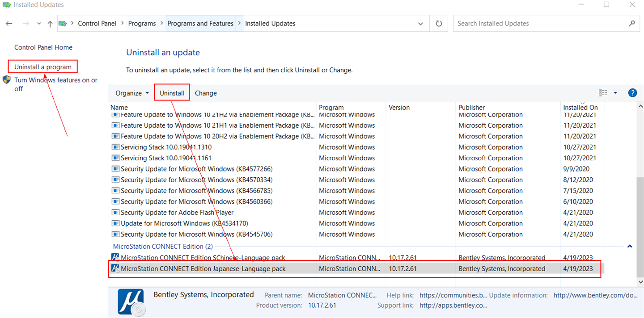Click the 9/9/2020 installed date cell

click(576, 169)
